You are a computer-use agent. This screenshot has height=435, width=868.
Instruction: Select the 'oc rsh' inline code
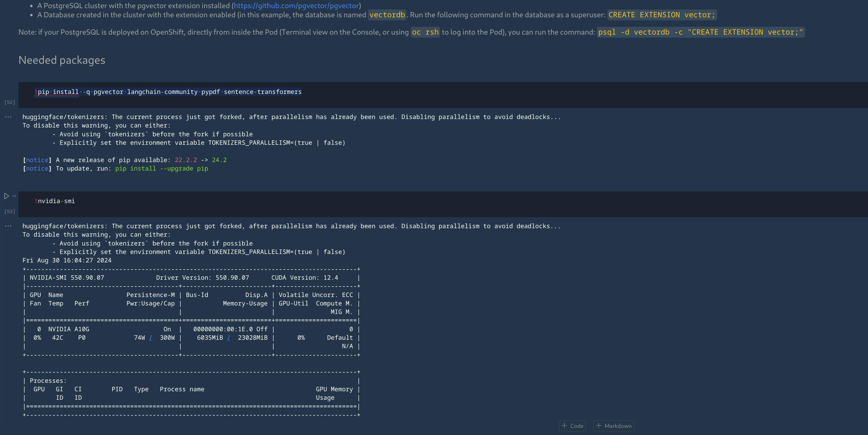pyautogui.click(x=425, y=32)
